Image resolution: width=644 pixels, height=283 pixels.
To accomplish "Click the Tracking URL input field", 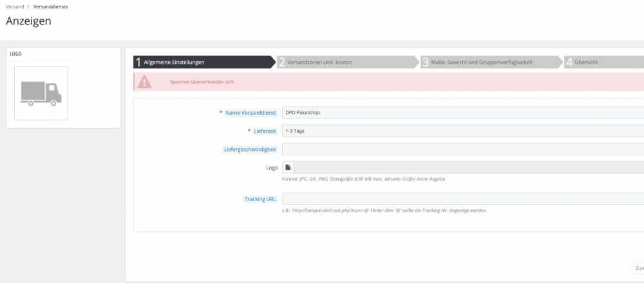I will click(x=463, y=199).
